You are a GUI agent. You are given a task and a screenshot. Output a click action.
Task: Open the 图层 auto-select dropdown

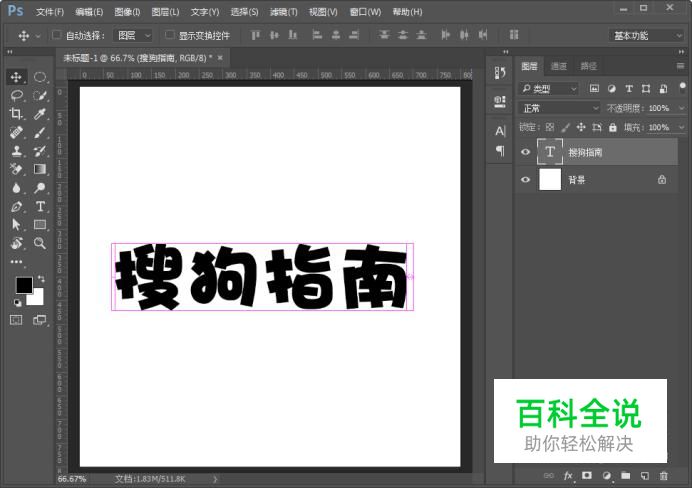coord(132,35)
